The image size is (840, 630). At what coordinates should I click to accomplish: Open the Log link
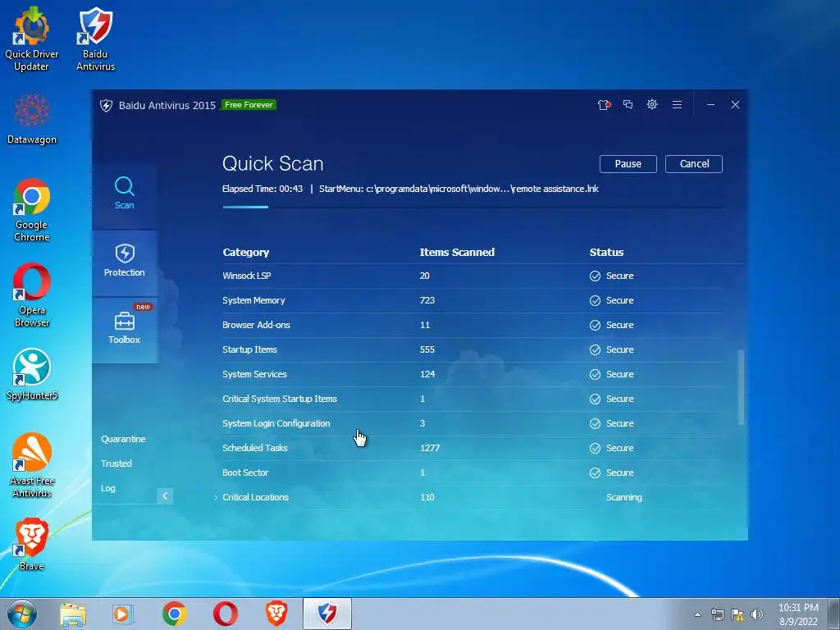(x=108, y=488)
